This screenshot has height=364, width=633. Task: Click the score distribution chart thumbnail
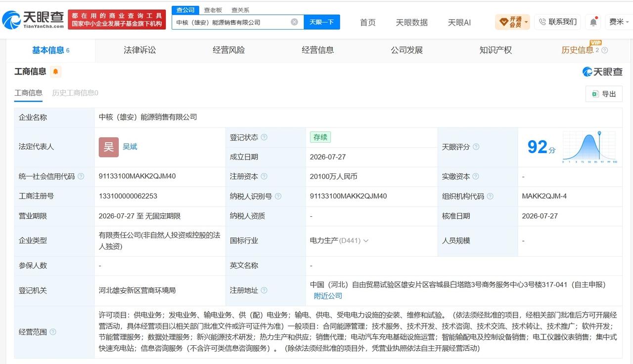click(589, 147)
